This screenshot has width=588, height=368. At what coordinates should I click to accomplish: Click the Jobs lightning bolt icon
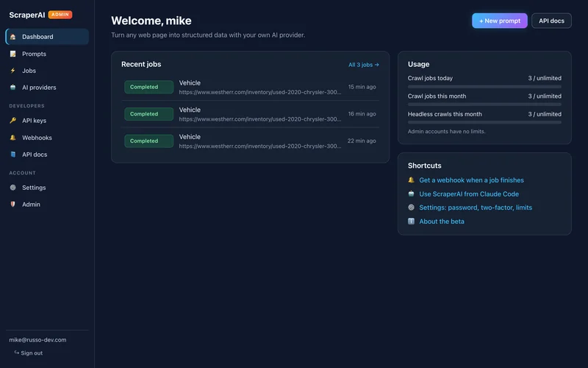12,71
